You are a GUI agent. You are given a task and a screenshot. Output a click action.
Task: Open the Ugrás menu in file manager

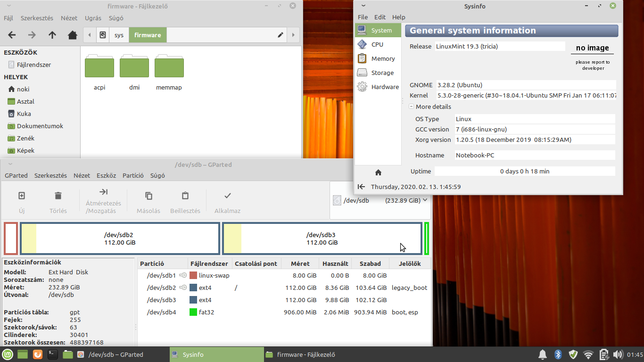click(x=93, y=18)
